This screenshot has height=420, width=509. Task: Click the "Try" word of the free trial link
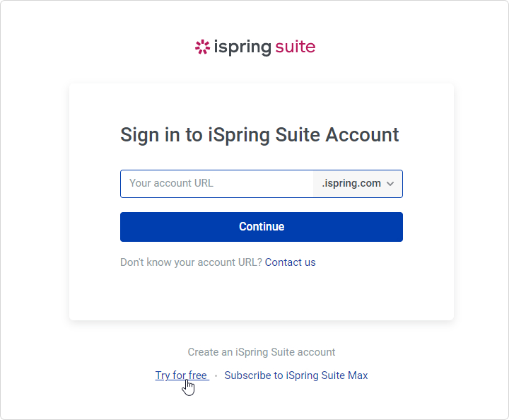point(163,375)
